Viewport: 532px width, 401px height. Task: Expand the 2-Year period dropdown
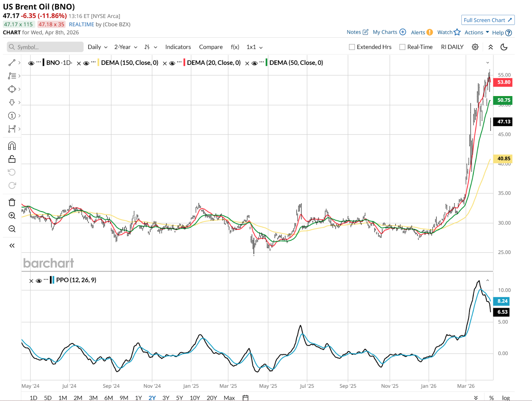click(126, 47)
